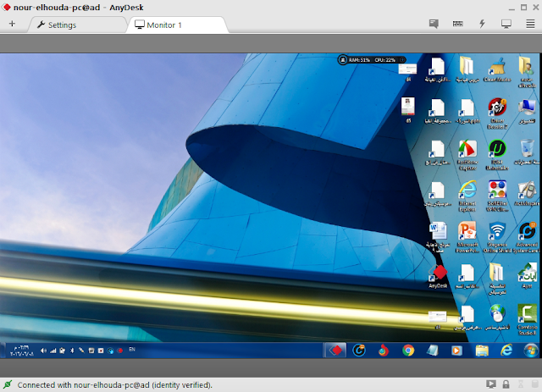542x392 pixels.
Task: Select the Computer icon on remote desktop
Action: tap(527, 111)
